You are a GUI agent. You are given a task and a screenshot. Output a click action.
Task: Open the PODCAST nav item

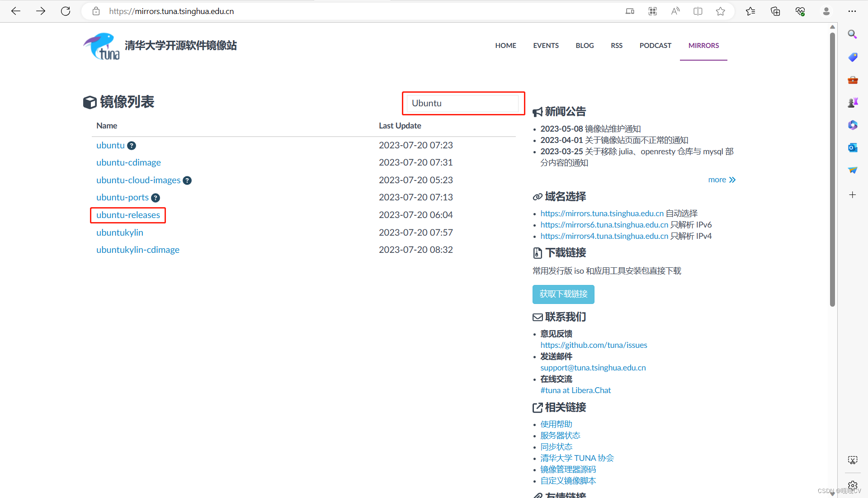pos(655,45)
